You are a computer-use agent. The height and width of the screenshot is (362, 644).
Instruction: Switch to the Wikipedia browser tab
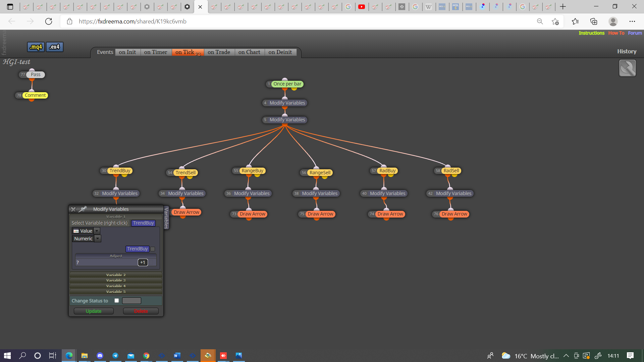(429, 7)
